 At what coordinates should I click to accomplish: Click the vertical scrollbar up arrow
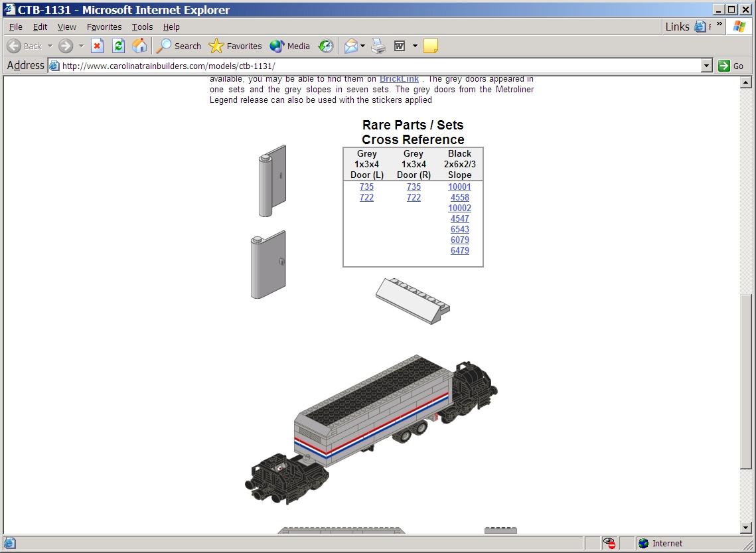tap(745, 82)
